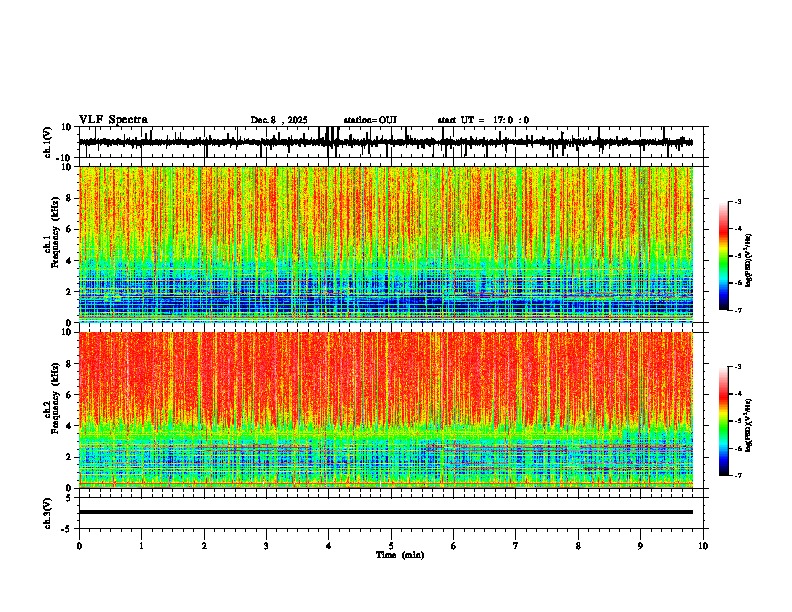
Task: Click the "8" kHz tick on ch.2 frequency axis
Action: pos(70,363)
